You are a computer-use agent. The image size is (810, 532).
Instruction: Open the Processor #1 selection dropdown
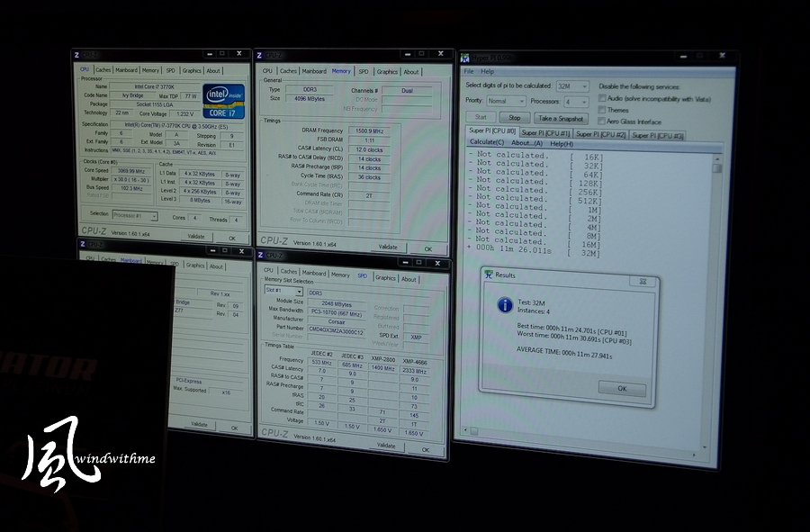pos(135,215)
